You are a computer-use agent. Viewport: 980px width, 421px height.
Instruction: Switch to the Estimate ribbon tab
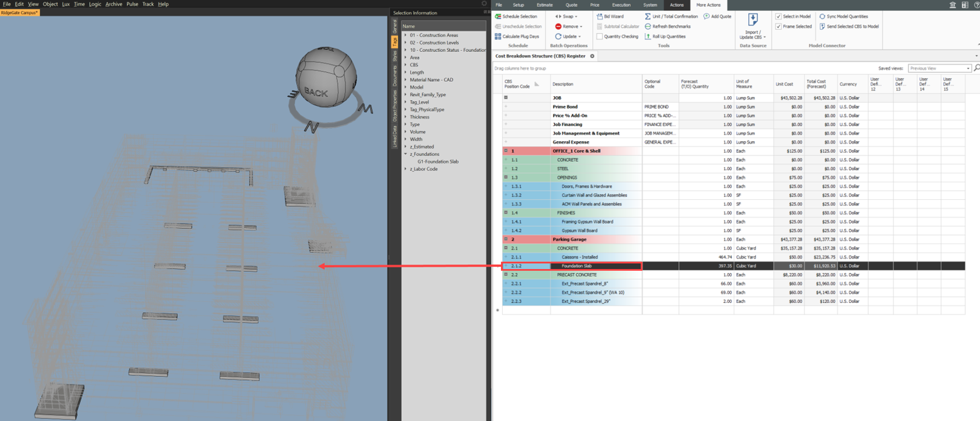click(544, 5)
